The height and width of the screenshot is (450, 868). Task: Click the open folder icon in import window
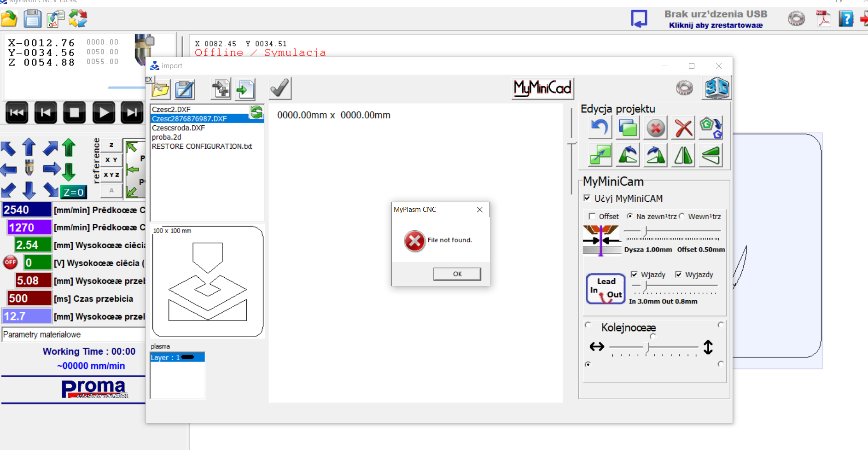pyautogui.click(x=160, y=89)
